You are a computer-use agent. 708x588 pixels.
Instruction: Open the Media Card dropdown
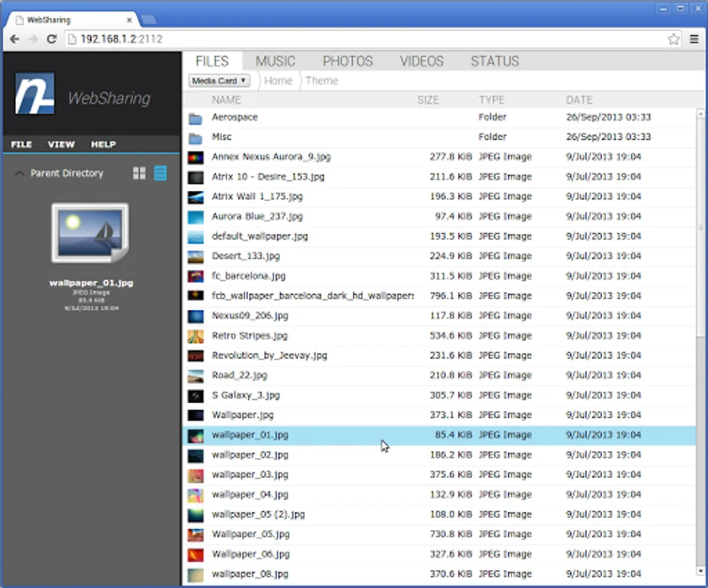point(219,81)
